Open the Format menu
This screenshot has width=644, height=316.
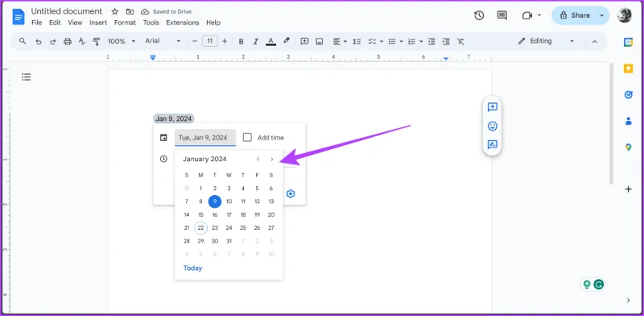click(125, 23)
